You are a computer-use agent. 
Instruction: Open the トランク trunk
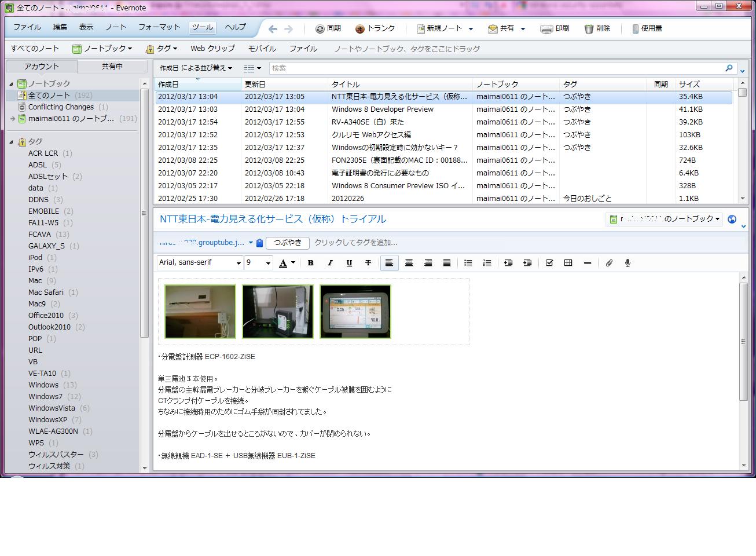[375, 28]
